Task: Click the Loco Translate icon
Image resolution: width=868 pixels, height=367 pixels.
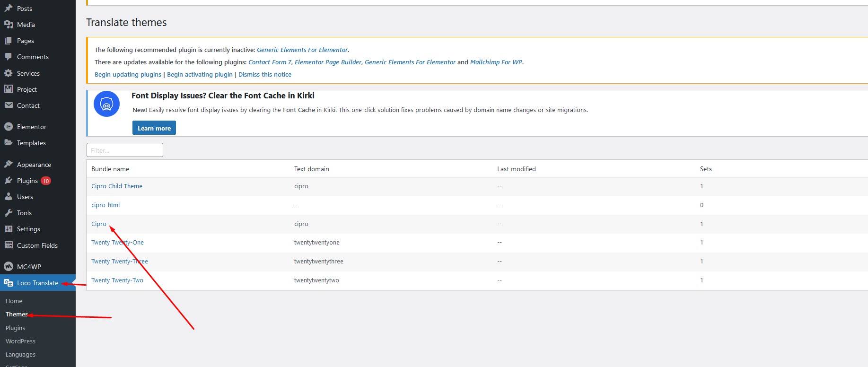Action: 9,283
